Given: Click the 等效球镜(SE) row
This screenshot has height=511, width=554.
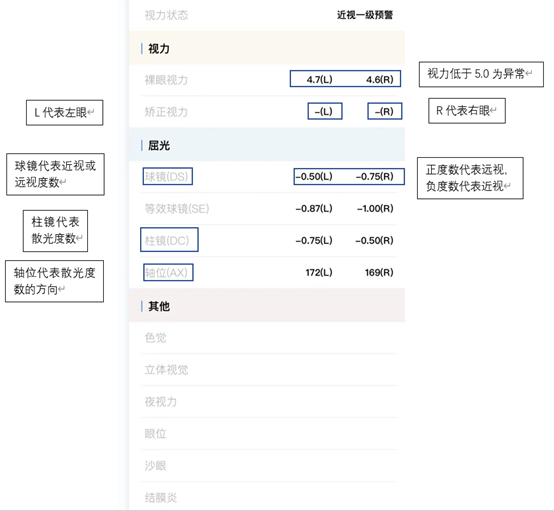Looking at the screenshot, I should (269, 208).
